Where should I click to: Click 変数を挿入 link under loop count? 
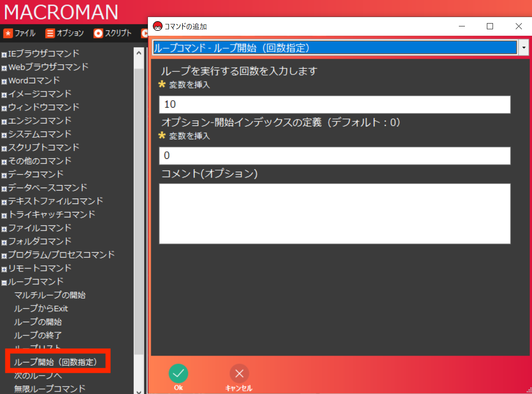coord(189,85)
